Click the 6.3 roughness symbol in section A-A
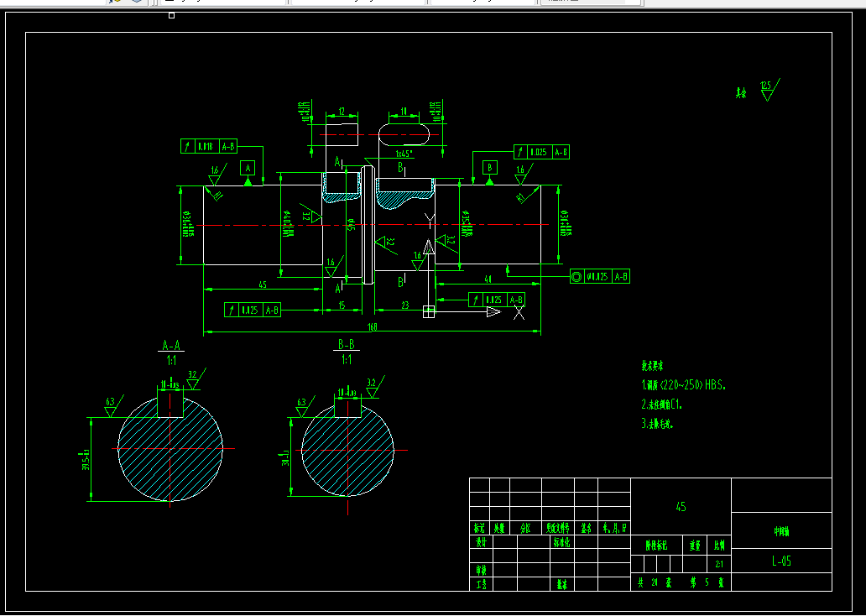 112,407
